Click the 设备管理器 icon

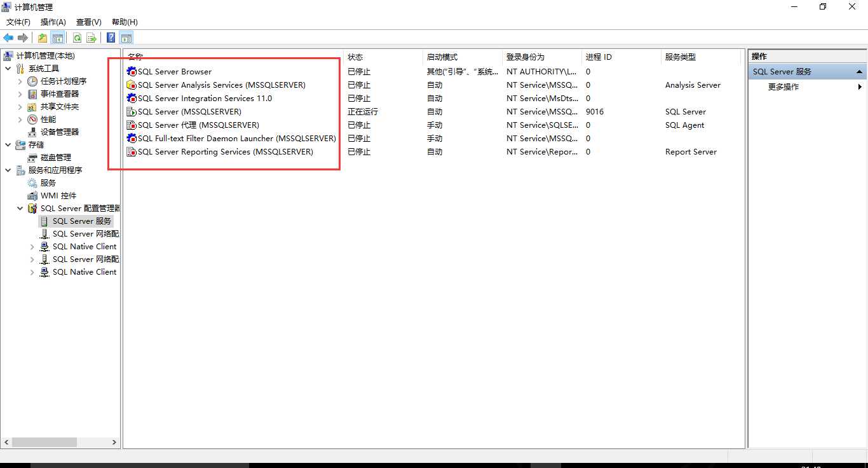32,132
